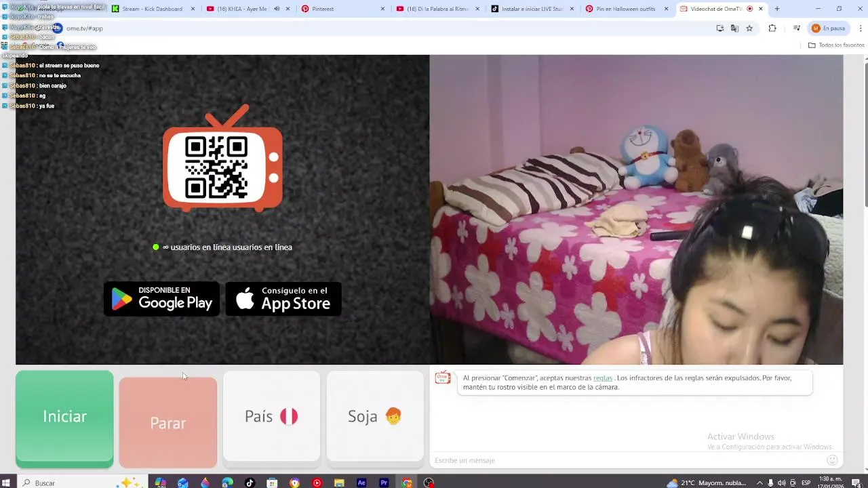
Task: Open Google Chrome taskbar icon
Action: [406, 483]
